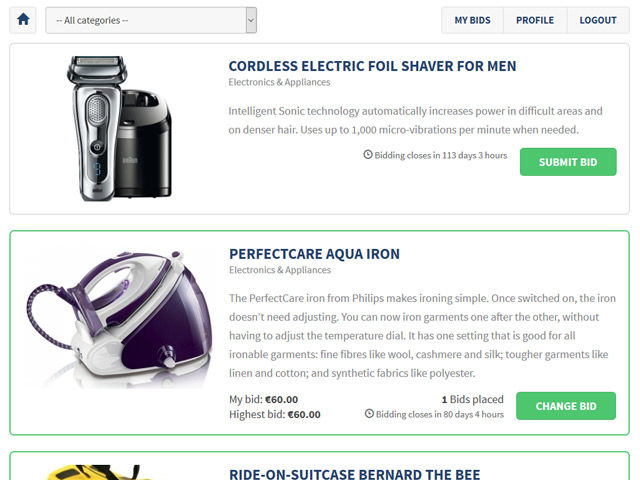Click the clock icon beside 80 days closing
Image resolution: width=640 pixels, height=480 pixels.
(369, 413)
